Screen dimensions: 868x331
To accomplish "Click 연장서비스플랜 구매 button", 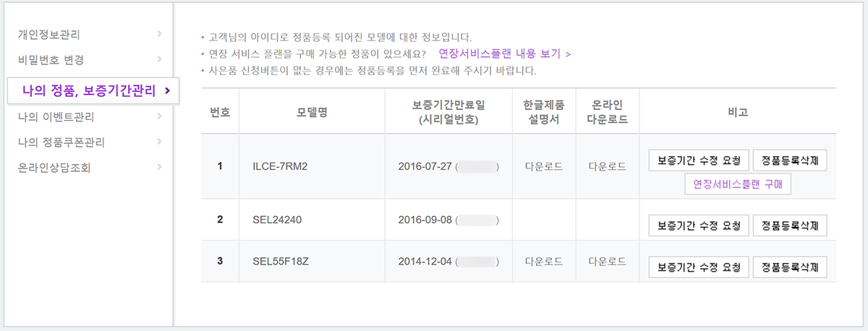I will click(x=737, y=185).
